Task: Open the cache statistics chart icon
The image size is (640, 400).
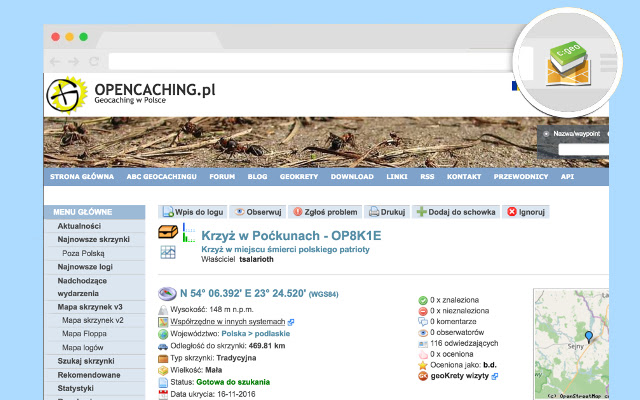Action: pos(168,252)
